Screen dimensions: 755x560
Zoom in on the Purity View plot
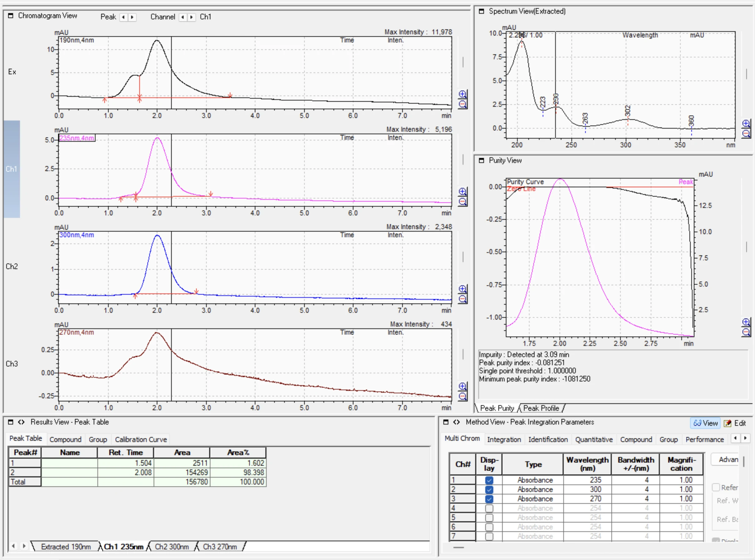pyautogui.click(x=746, y=322)
